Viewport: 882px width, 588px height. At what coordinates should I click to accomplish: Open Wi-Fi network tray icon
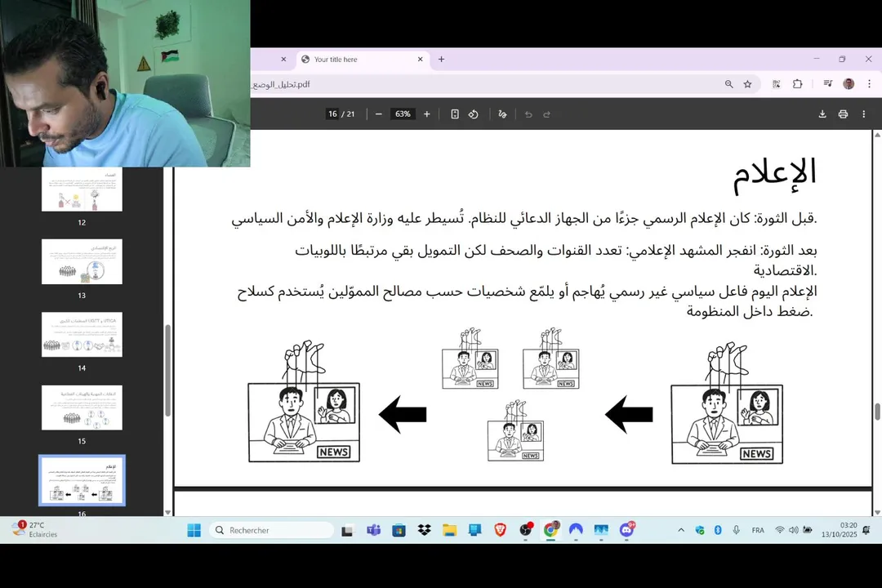click(x=780, y=530)
